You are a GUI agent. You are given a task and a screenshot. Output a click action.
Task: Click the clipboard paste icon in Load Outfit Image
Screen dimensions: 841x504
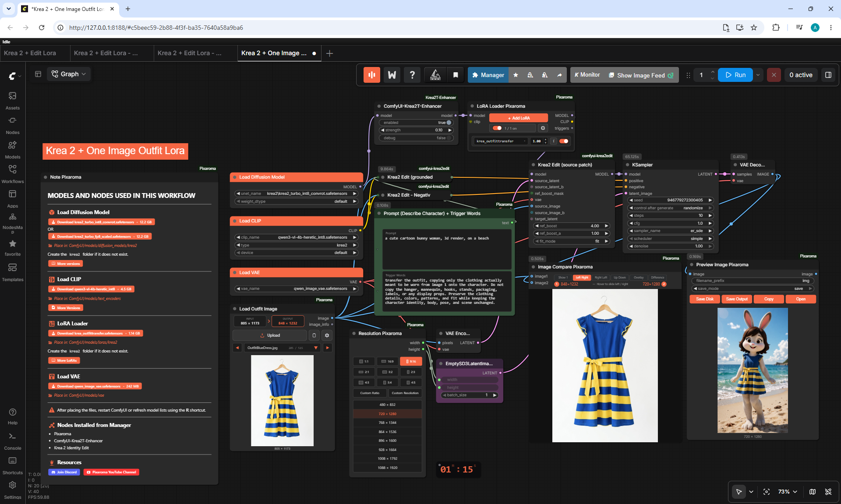[314, 335]
